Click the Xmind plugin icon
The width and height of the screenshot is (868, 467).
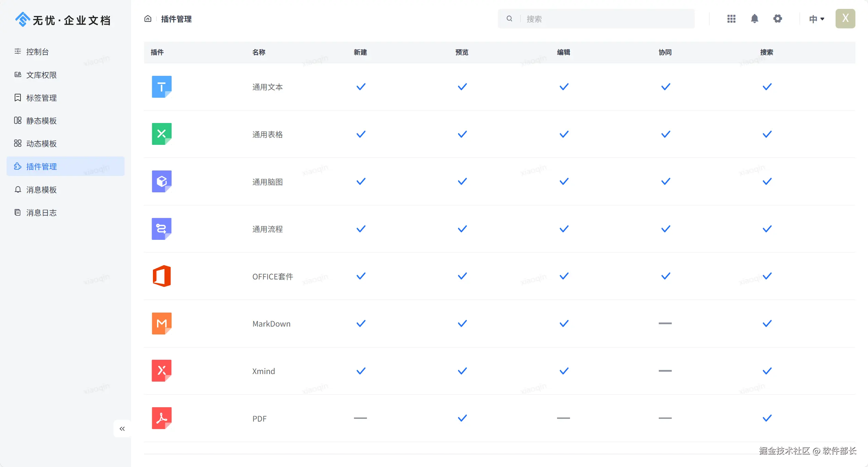[161, 371]
